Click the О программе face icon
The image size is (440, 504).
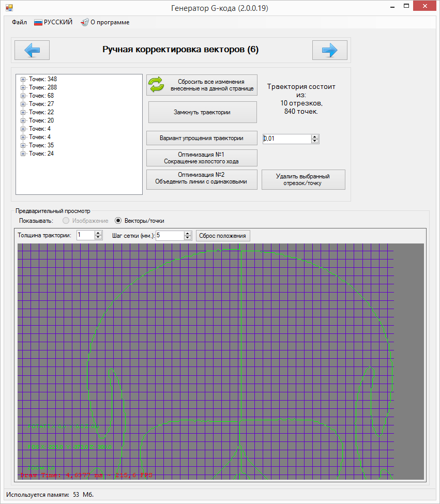point(84,23)
